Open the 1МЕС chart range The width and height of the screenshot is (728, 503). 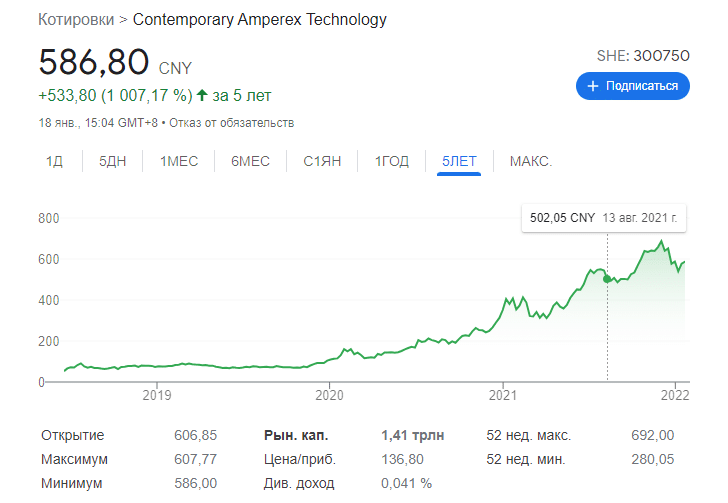coord(179,161)
